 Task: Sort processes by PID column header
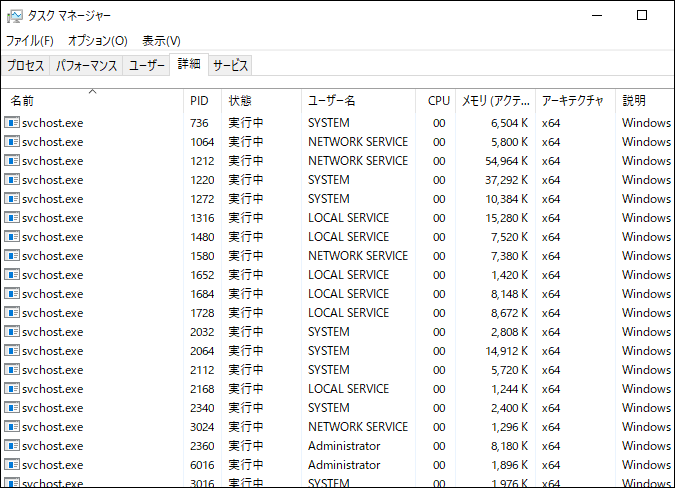[x=199, y=101]
